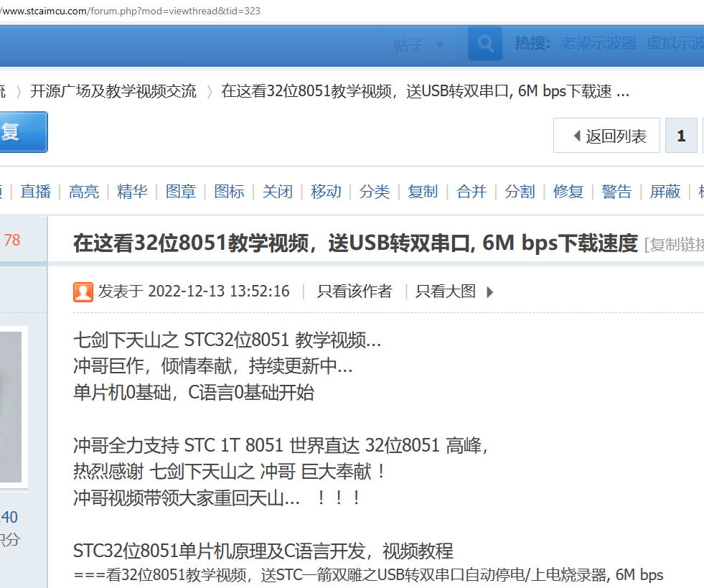The width and height of the screenshot is (704, 588).
Task: Click the line 冲哥视频带领大家重回天山
Action: [217, 498]
